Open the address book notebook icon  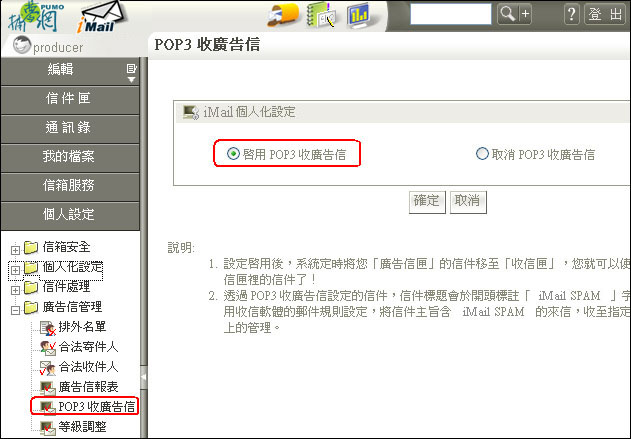click(321, 15)
